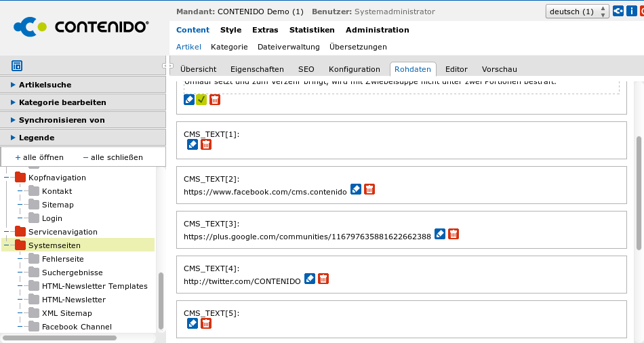Edit the CMS_TEXT[5] content entry
This screenshot has height=343, width=644.
click(x=193, y=323)
